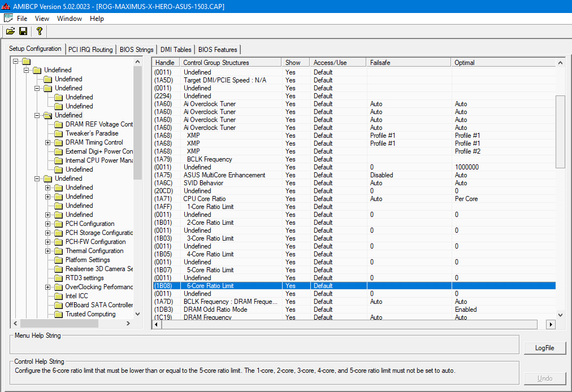
Task: Open the DMI Tables tab
Action: [x=175, y=50]
